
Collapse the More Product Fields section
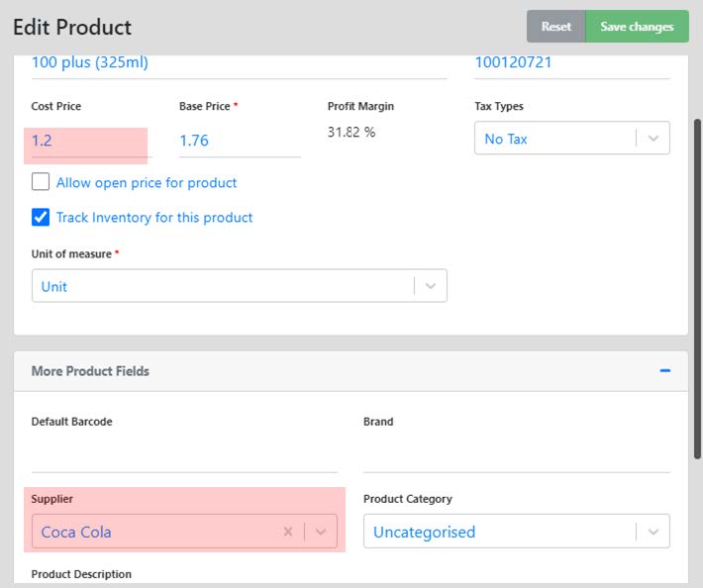[665, 370]
